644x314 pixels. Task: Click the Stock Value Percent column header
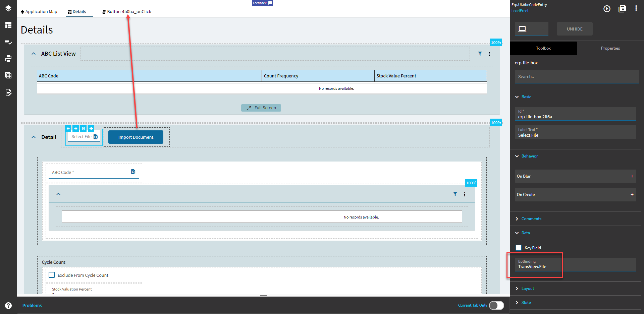[431, 76]
